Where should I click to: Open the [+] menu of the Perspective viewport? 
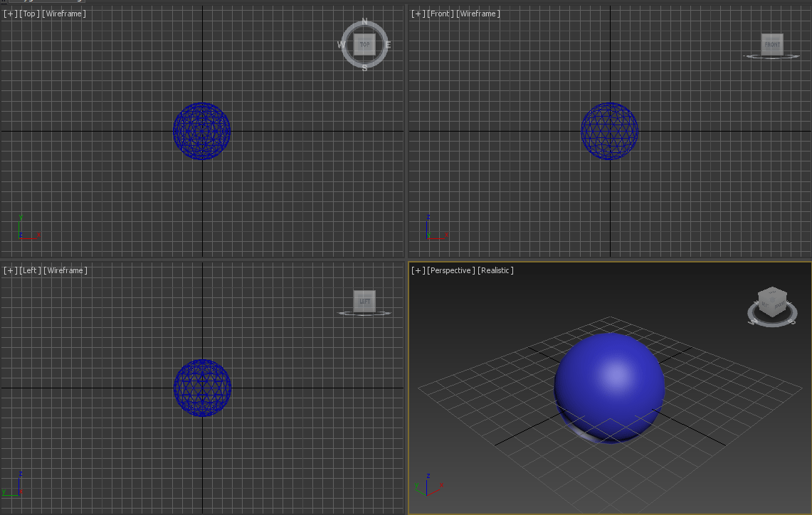tap(418, 270)
